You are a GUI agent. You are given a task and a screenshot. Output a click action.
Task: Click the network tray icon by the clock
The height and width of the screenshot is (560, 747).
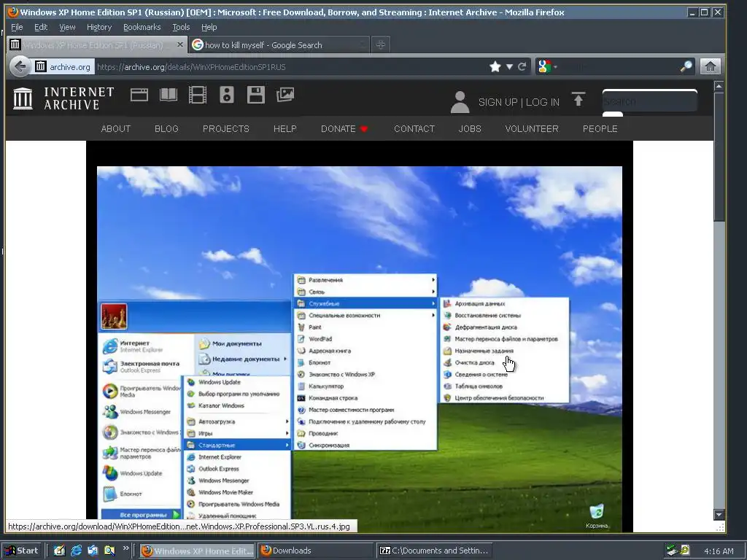(x=672, y=551)
